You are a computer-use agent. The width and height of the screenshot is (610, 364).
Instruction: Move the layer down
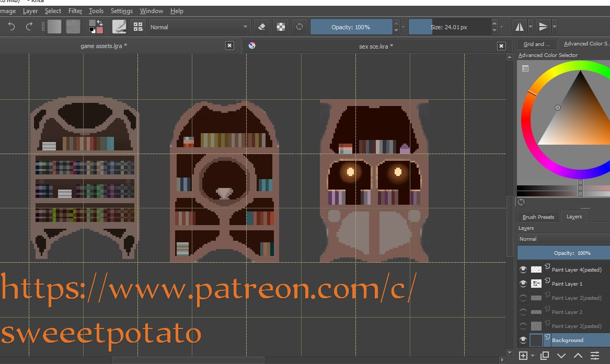click(561, 356)
